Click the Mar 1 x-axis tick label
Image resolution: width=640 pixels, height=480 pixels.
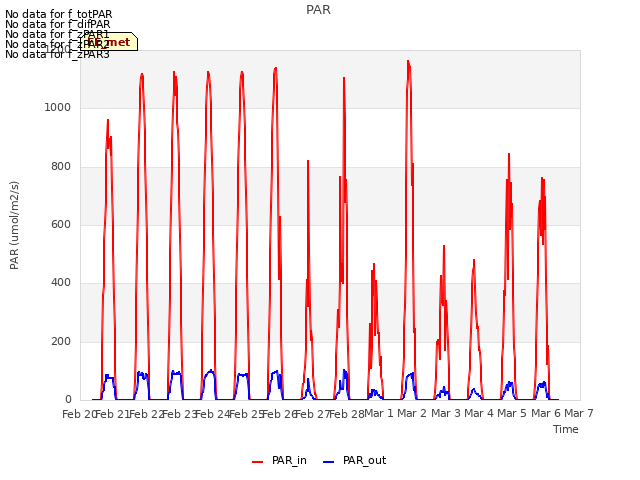click(379, 413)
